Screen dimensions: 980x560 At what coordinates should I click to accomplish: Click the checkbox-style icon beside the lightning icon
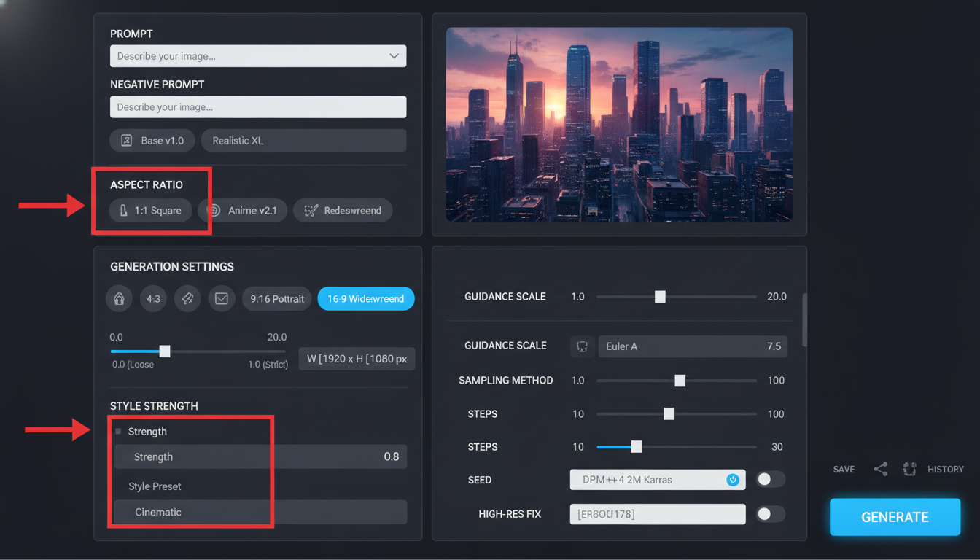[222, 298]
